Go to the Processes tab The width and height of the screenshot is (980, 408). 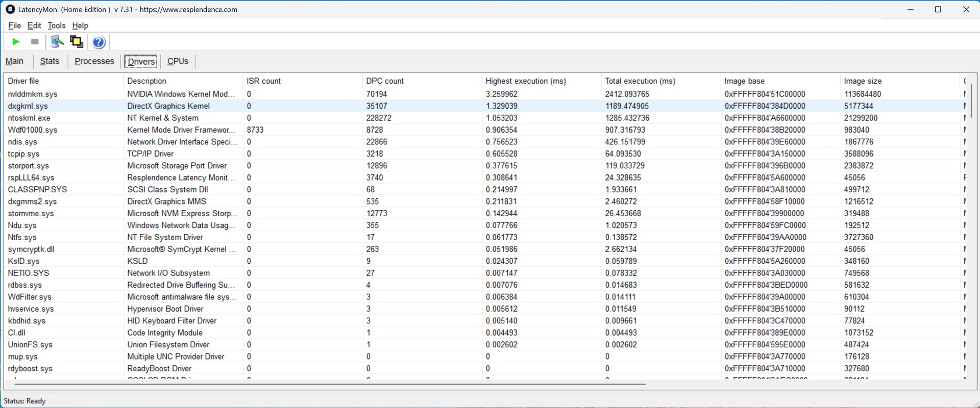point(94,61)
